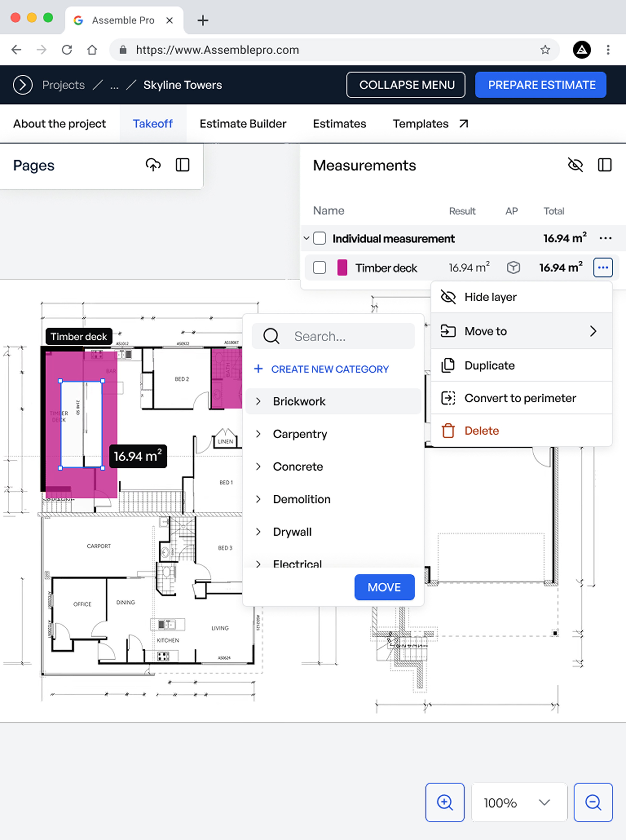Toggle the Pages panel sidebar icon

(182, 165)
